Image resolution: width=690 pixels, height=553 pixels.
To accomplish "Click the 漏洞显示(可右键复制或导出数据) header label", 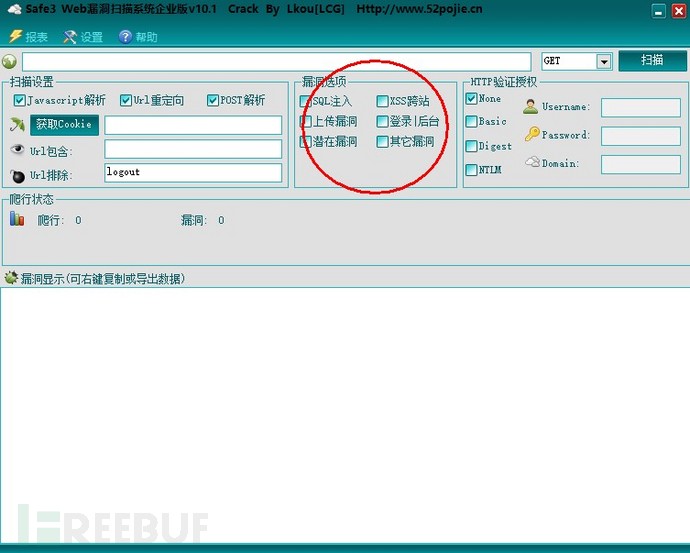I will point(103,278).
